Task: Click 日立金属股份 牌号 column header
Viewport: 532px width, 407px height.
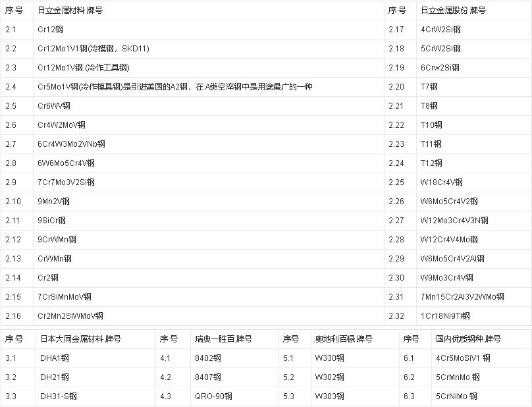Action: point(453,11)
